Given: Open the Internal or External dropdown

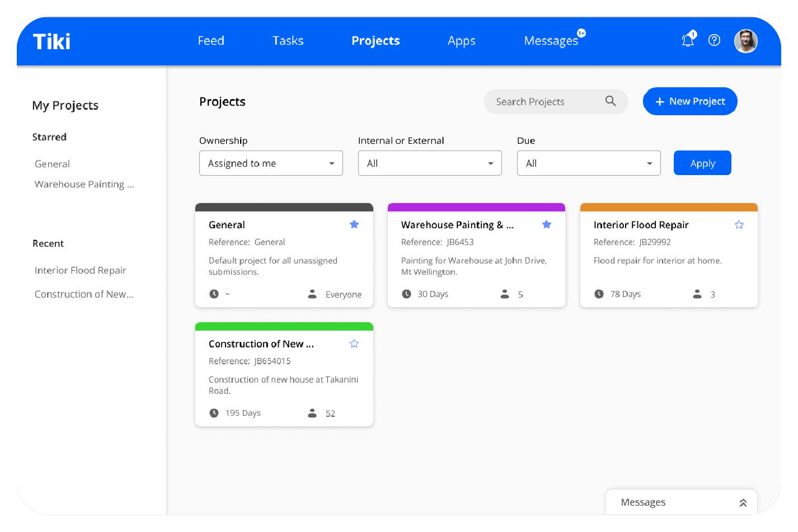Looking at the screenshot, I should point(430,163).
